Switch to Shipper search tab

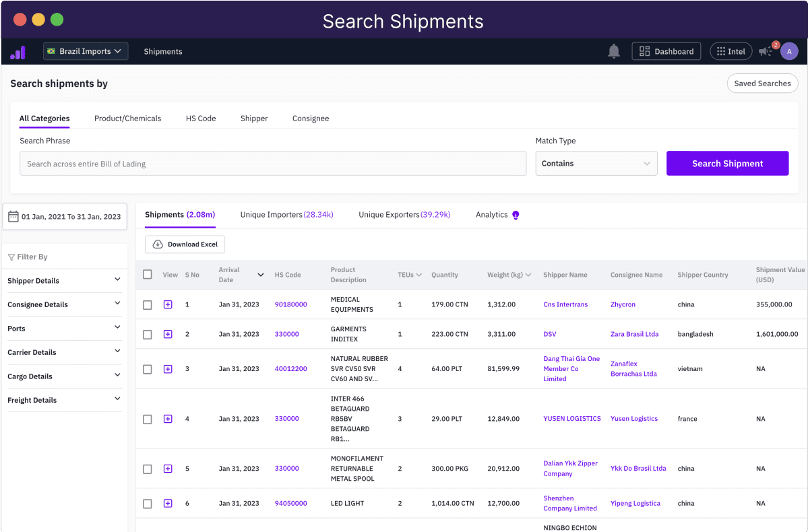coord(254,119)
